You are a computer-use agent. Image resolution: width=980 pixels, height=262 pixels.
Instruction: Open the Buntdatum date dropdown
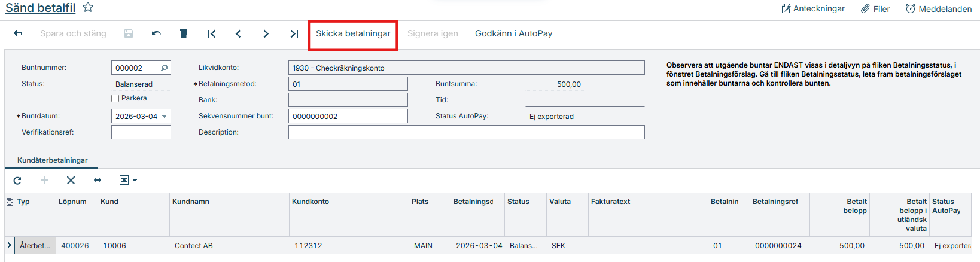coord(165,117)
